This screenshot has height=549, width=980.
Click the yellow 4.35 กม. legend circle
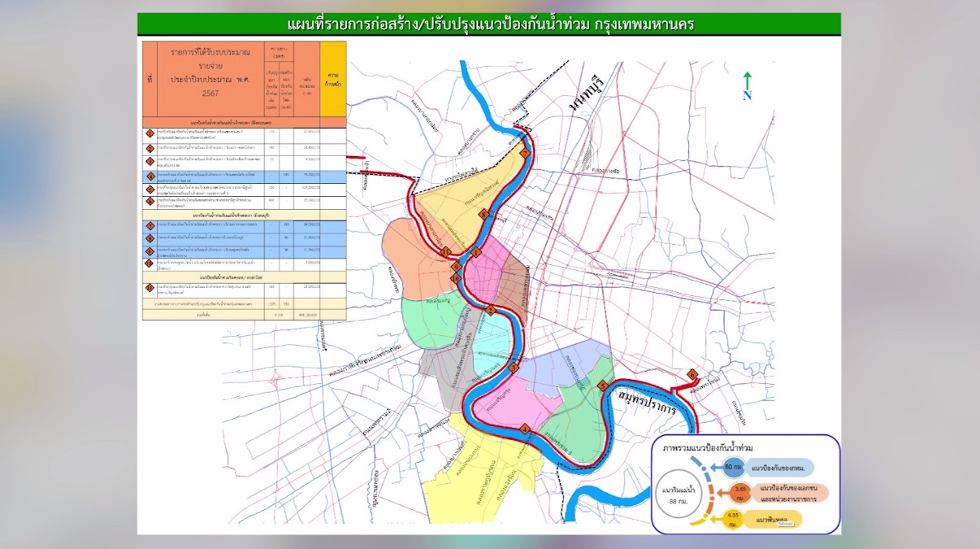(731, 519)
